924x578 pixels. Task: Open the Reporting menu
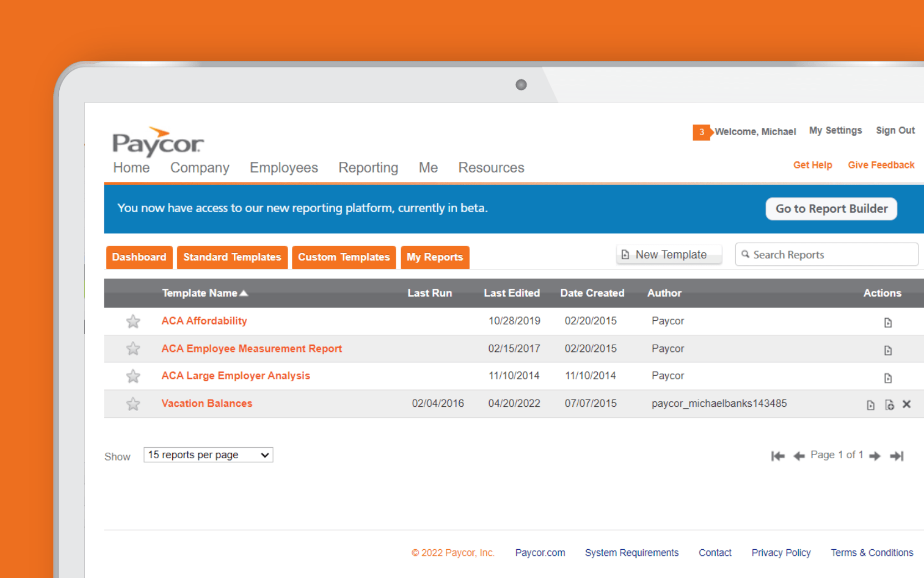(368, 168)
